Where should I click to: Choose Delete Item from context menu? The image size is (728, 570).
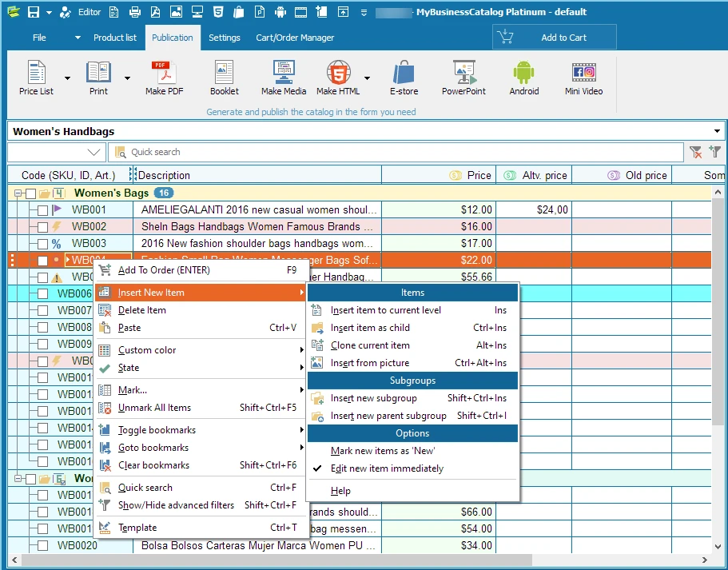click(x=201, y=310)
